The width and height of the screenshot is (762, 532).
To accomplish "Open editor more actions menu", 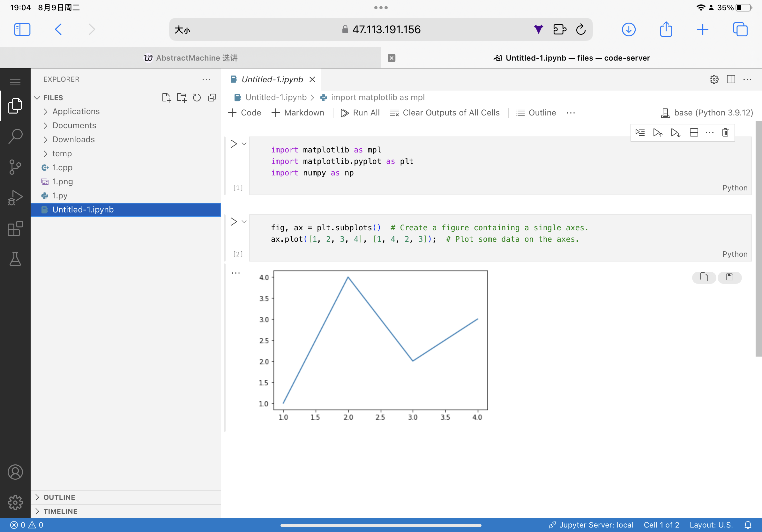I will coord(747,79).
